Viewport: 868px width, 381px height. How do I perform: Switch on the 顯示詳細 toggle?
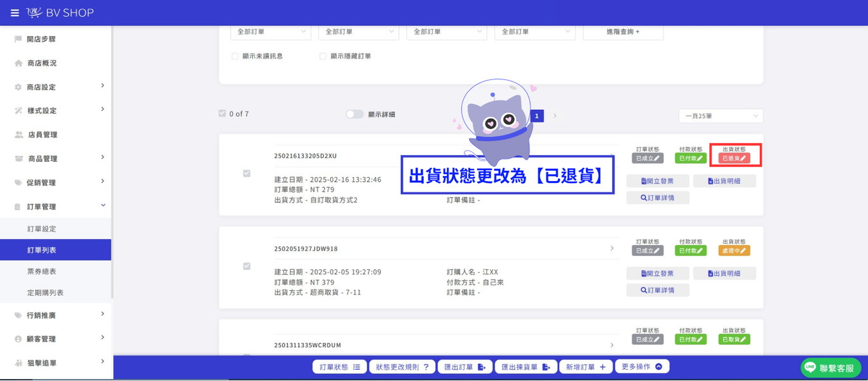tap(355, 114)
